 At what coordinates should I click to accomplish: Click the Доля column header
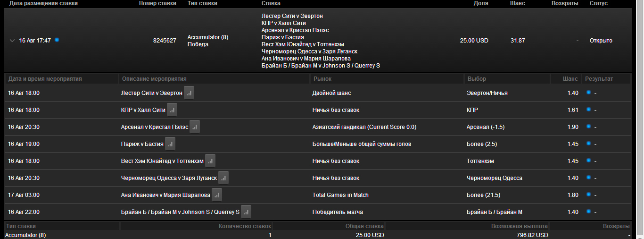[x=481, y=3]
